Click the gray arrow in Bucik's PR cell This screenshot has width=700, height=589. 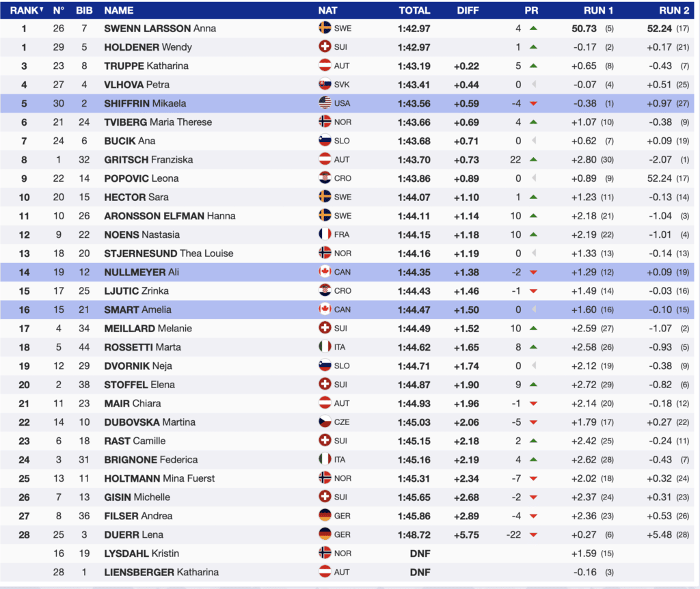[x=533, y=141]
